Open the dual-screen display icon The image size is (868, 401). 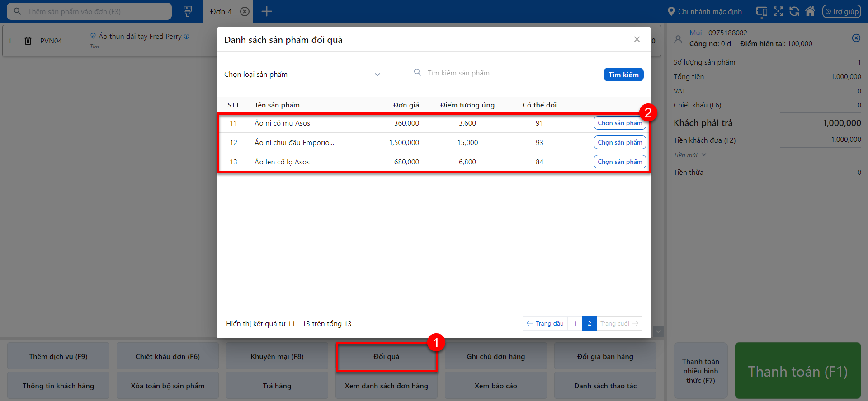click(x=762, y=12)
